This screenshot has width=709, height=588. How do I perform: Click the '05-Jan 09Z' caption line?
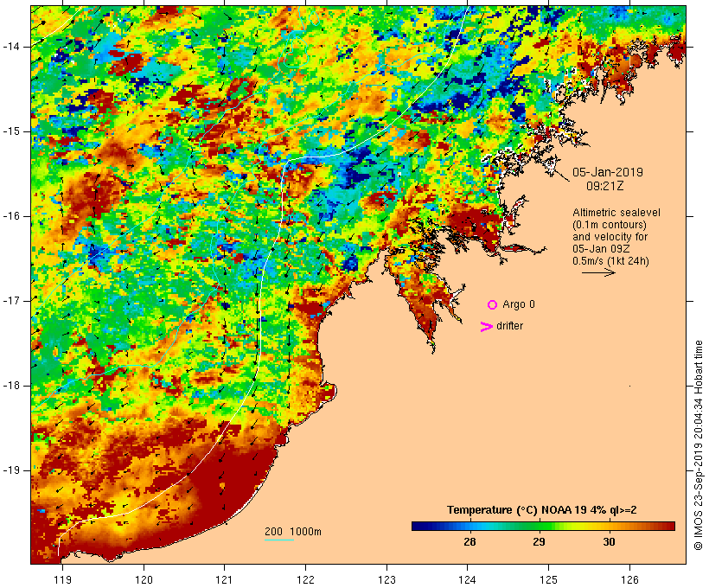(x=601, y=249)
